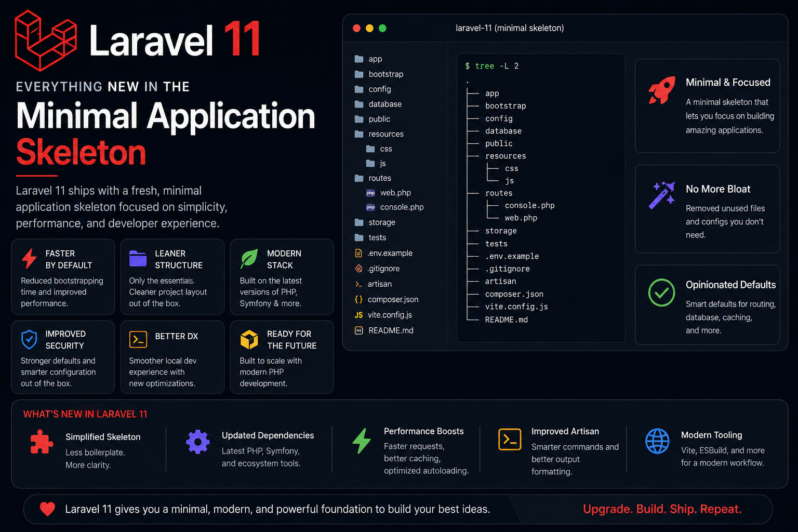
Task: Click .env.example in the terminal tree output
Action: (512, 256)
